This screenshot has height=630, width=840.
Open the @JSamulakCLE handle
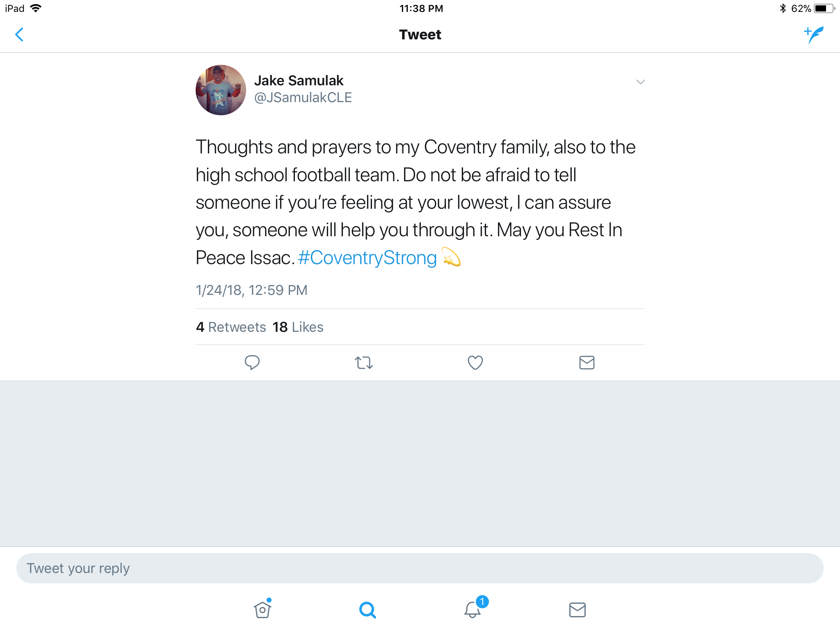(x=303, y=98)
